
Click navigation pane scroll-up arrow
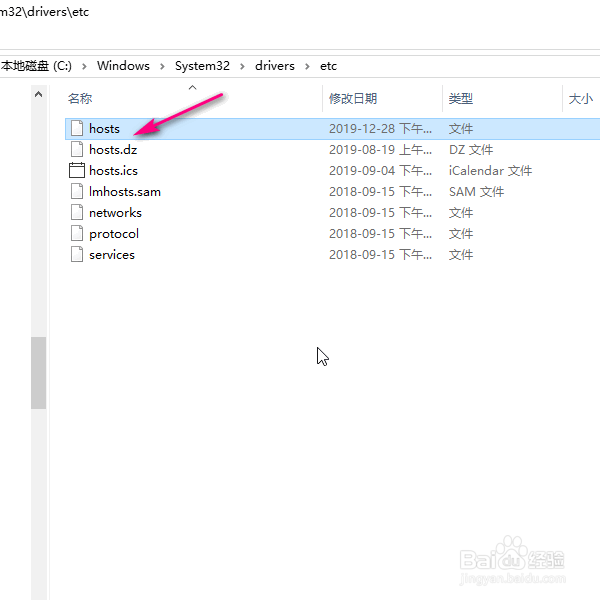tap(38, 94)
